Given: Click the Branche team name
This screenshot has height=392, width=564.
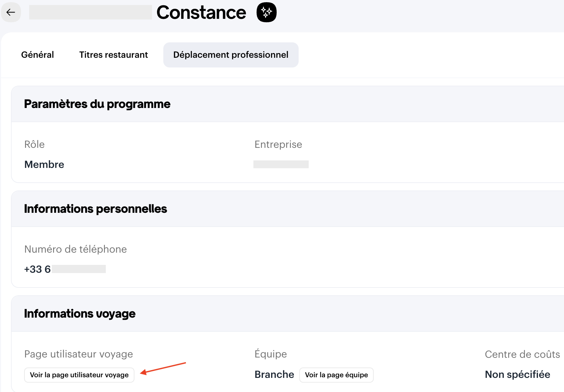Looking at the screenshot, I should coord(274,374).
